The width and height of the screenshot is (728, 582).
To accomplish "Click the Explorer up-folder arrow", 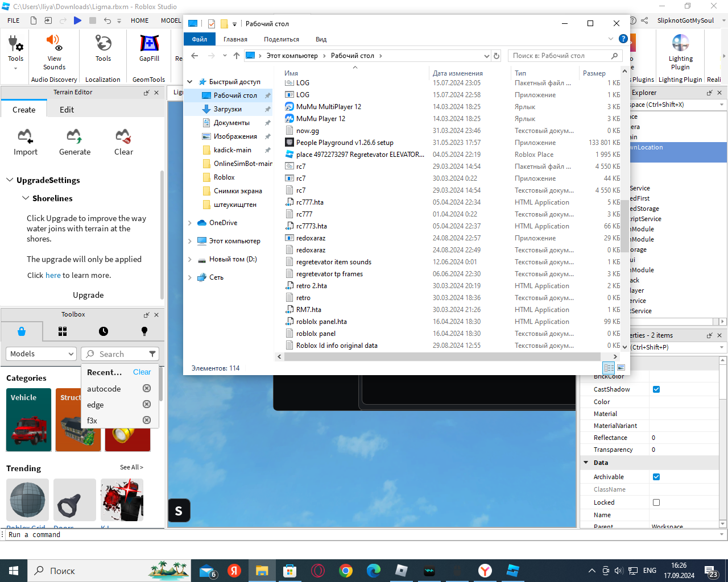I will 237,56.
